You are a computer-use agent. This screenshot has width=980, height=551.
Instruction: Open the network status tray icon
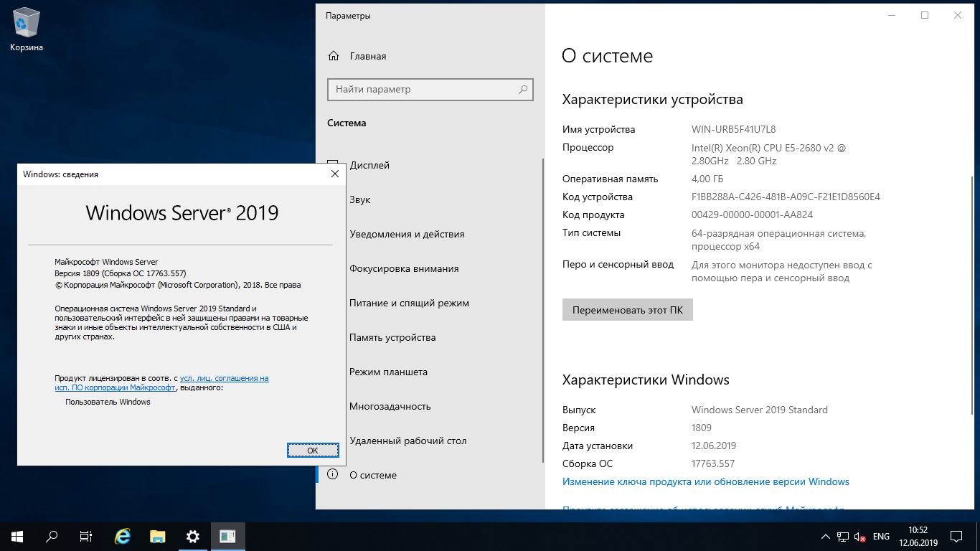tap(843, 537)
